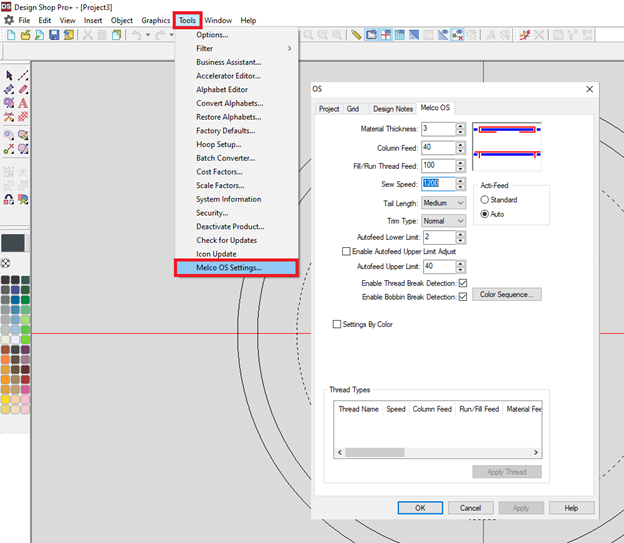The height and width of the screenshot is (543, 624).
Task: Click the Sew Speed input field
Action: (x=437, y=184)
